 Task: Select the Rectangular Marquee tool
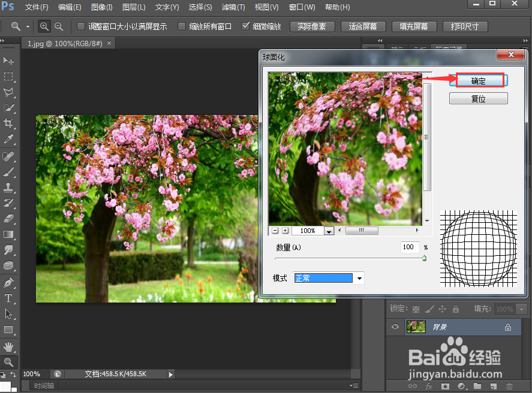point(8,77)
